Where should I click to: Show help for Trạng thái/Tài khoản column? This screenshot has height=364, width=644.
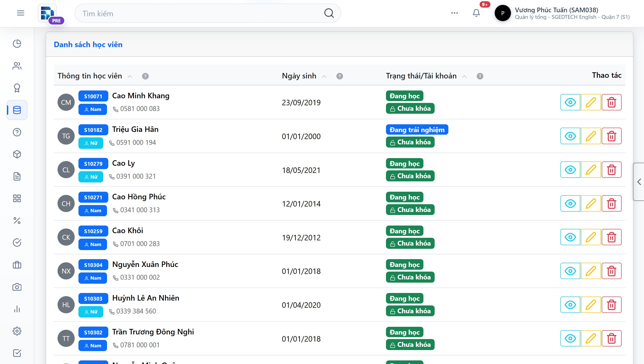click(x=480, y=76)
